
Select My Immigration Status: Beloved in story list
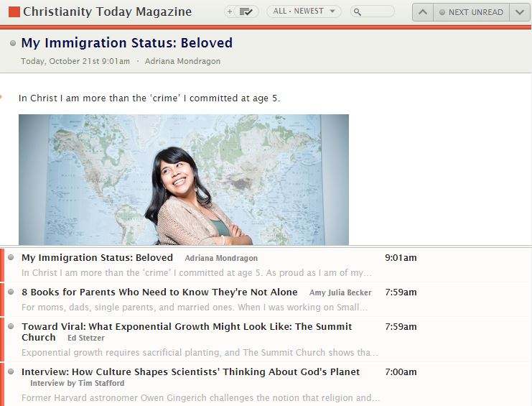point(97,258)
